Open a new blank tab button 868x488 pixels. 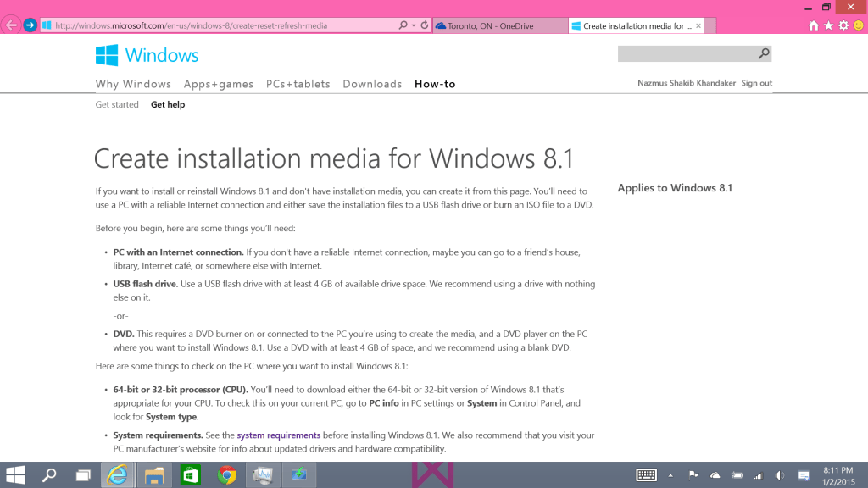[x=711, y=25]
